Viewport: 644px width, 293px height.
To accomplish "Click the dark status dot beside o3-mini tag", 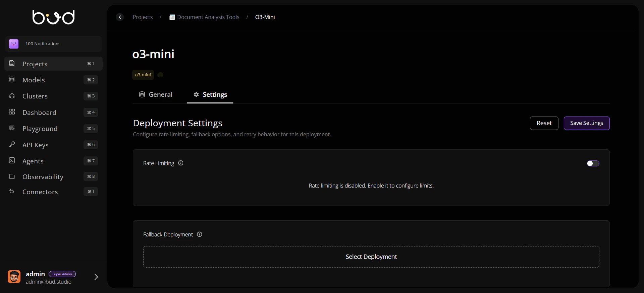I will pos(160,75).
